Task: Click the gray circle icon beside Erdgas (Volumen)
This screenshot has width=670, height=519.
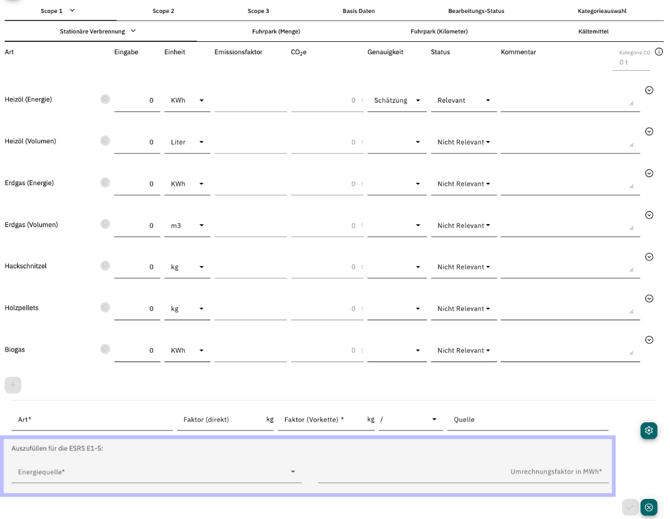Action: [x=105, y=224]
